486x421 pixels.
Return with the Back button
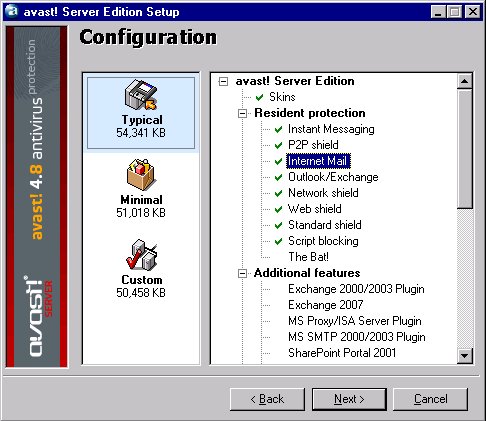tap(267, 399)
